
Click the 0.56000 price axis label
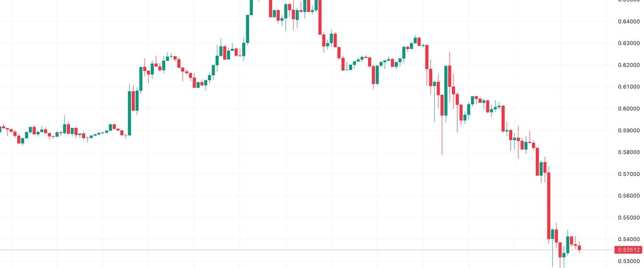point(628,196)
